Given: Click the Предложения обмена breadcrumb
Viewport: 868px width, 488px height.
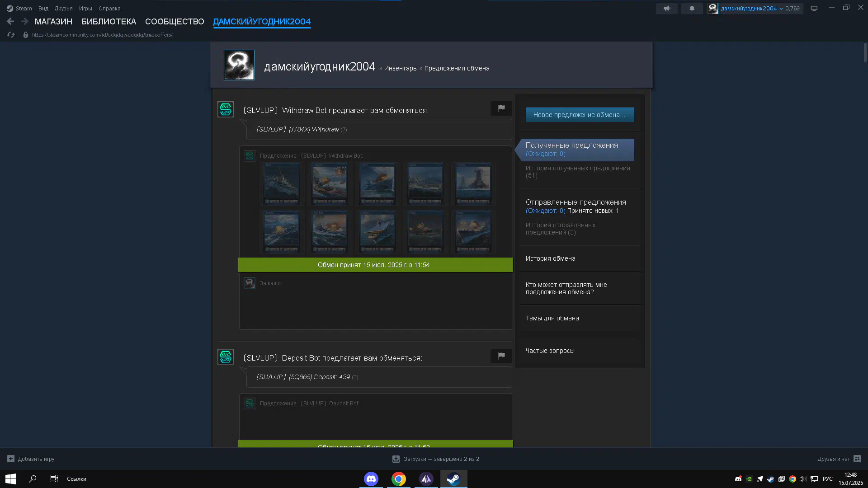Looking at the screenshot, I should 457,68.
